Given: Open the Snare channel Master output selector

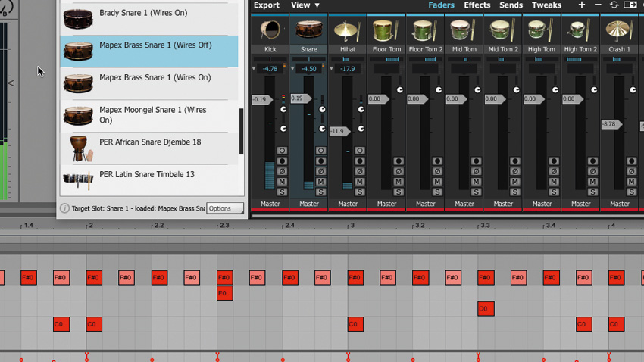Looking at the screenshot, I should click(x=309, y=204).
